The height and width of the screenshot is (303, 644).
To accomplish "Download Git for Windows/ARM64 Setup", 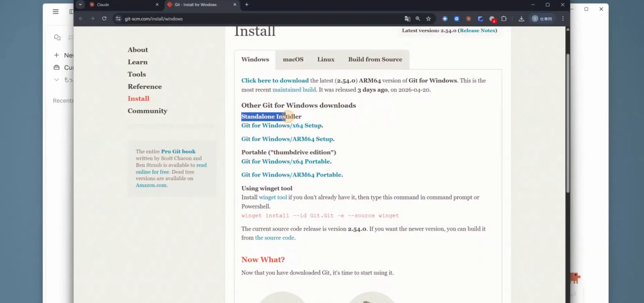I will tap(287, 139).
